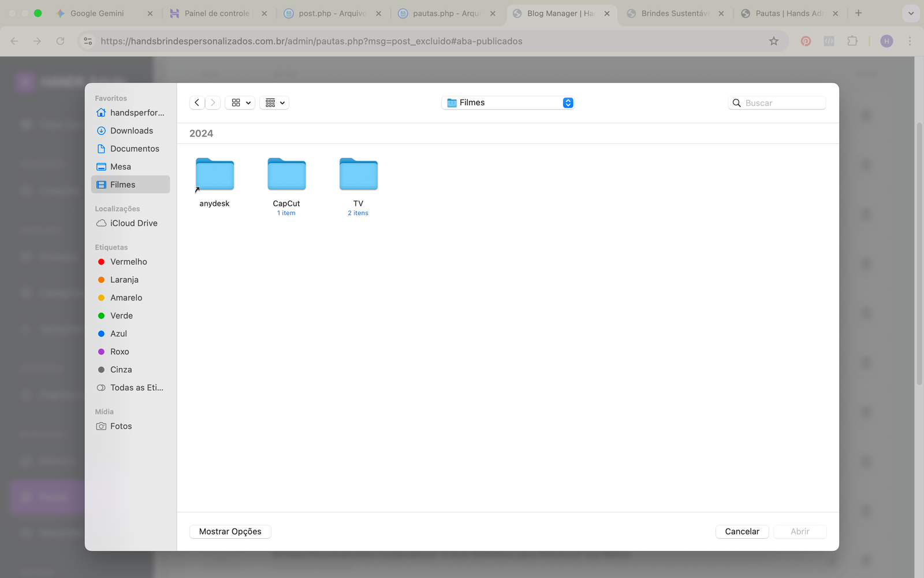The width and height of the screenshot is (924, 578).
Task: Go to handsperfor home folder
Action: click(x=137, y=113)
